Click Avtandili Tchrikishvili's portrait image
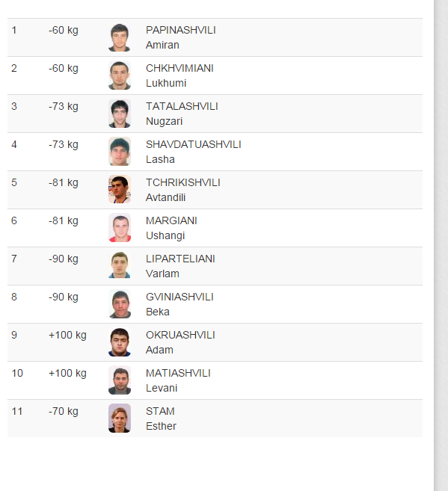Screen dimensions: 448x491 [x=120, y=190]
